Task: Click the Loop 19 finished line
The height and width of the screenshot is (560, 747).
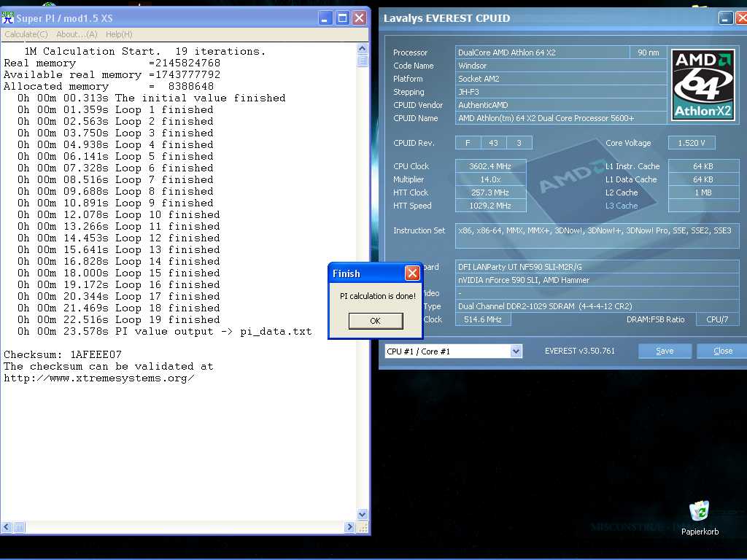Action: pos(119,319)
